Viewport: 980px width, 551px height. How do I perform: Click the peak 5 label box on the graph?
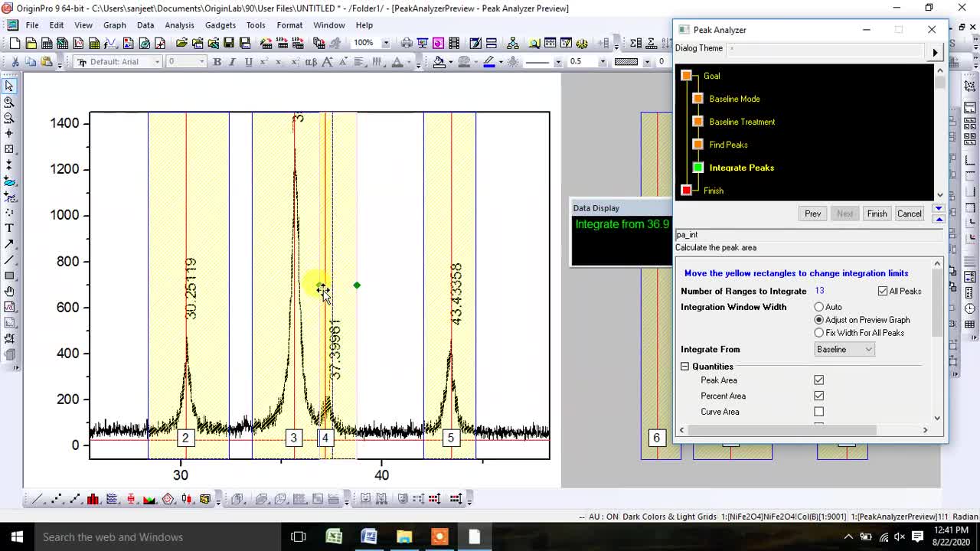pos(450,438)
